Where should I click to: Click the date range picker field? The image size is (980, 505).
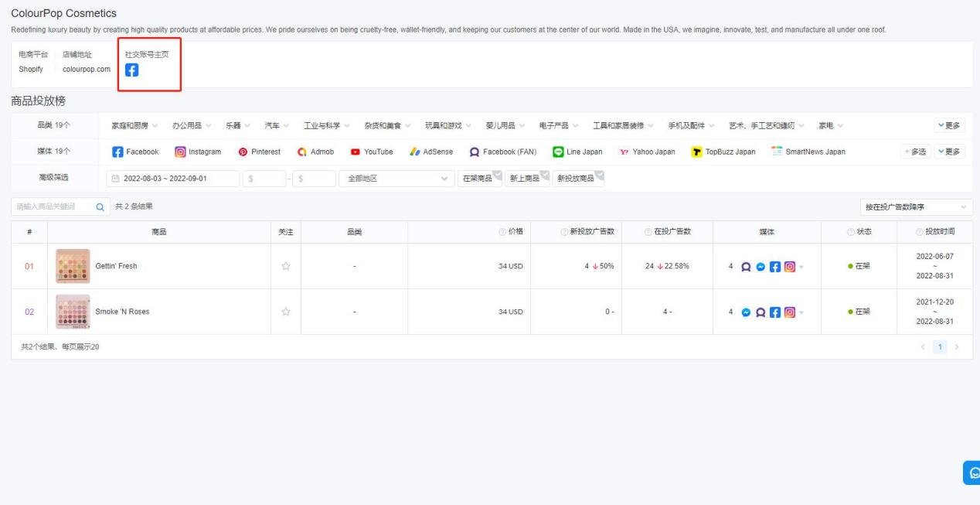[x=172, y=178]
